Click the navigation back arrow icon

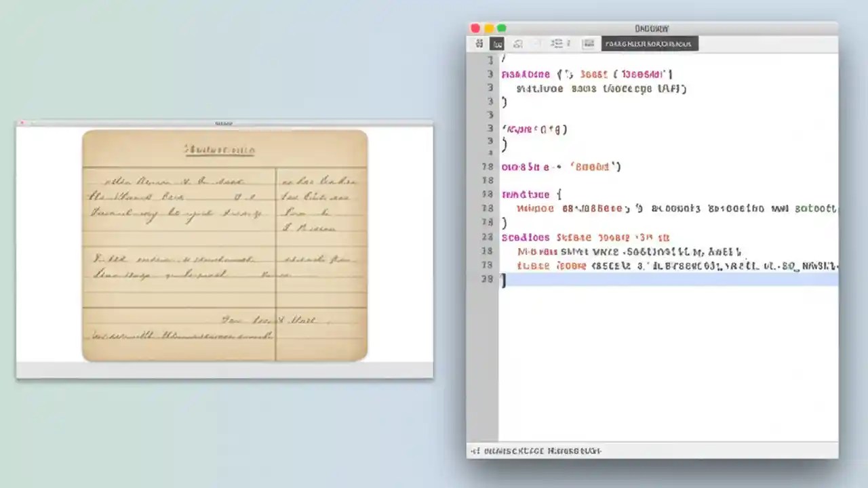coord(536,43)
